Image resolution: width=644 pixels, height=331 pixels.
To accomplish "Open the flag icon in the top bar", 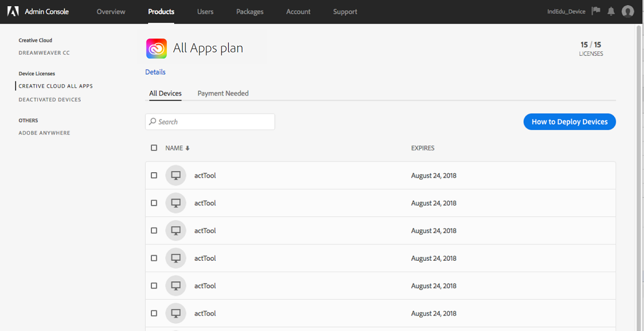I will coord(596,11).
